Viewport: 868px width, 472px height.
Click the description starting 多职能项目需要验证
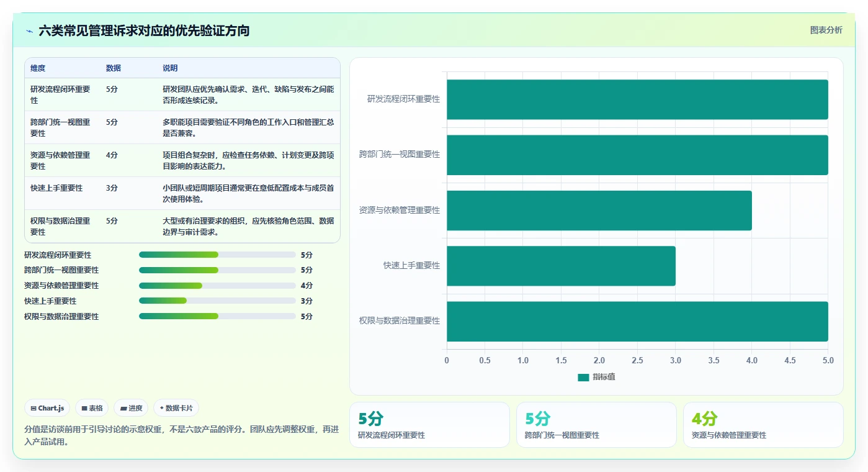[x=248, y=127]
